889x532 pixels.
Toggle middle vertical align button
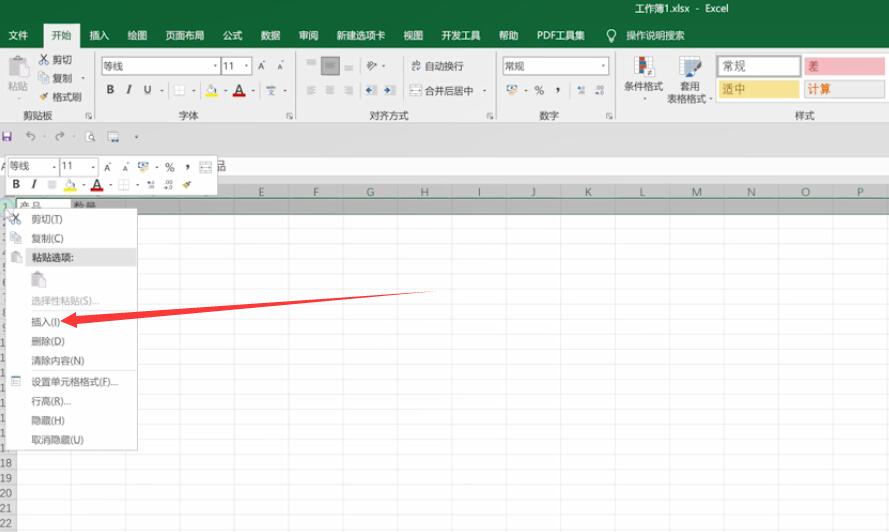[x=330, y=66]
